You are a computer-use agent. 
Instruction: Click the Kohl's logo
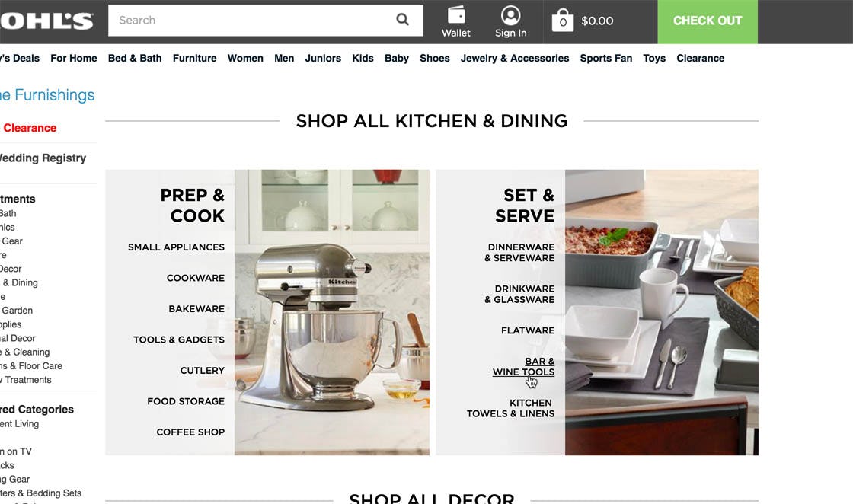(x=46, y=21)
